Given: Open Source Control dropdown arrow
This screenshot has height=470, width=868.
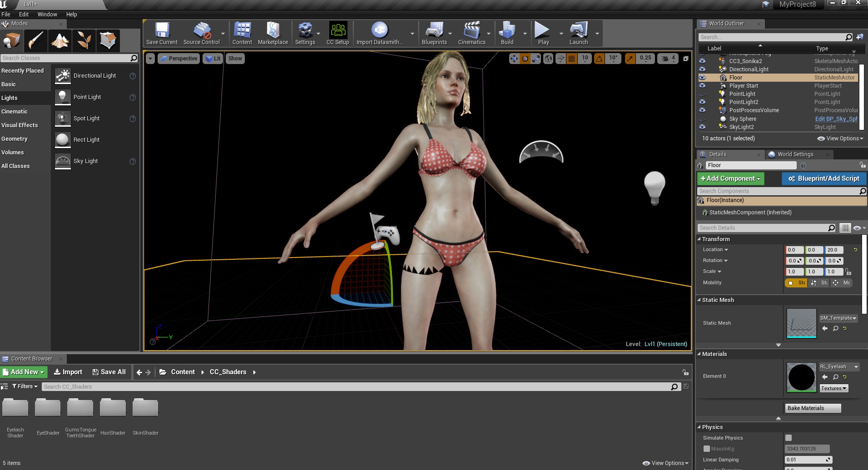Looking at the screenshot, I should (x=223, y=34).
